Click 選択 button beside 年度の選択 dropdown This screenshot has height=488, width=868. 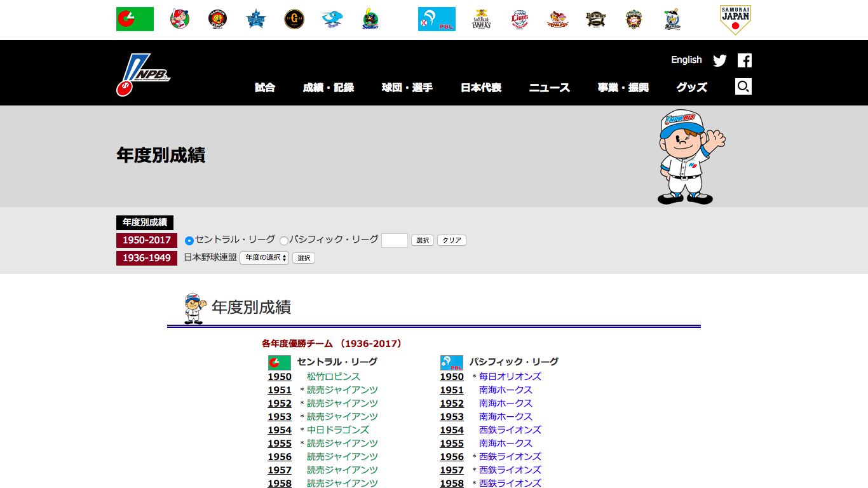pos(304,258)
